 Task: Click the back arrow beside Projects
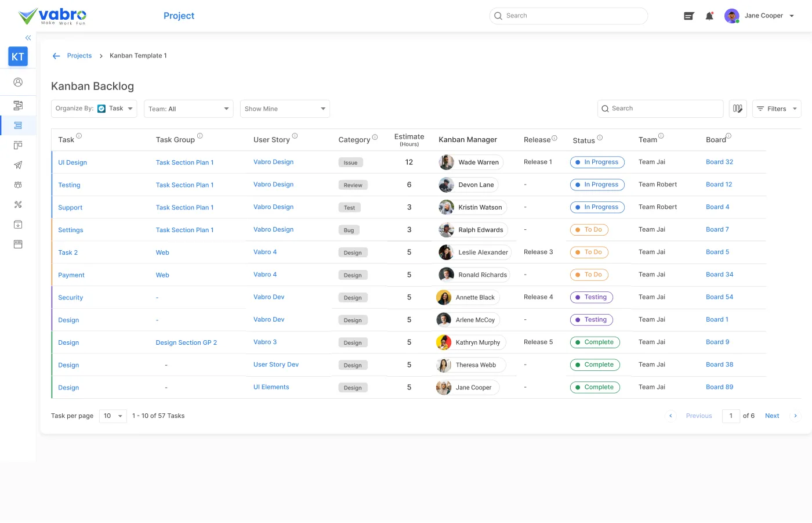56,56
